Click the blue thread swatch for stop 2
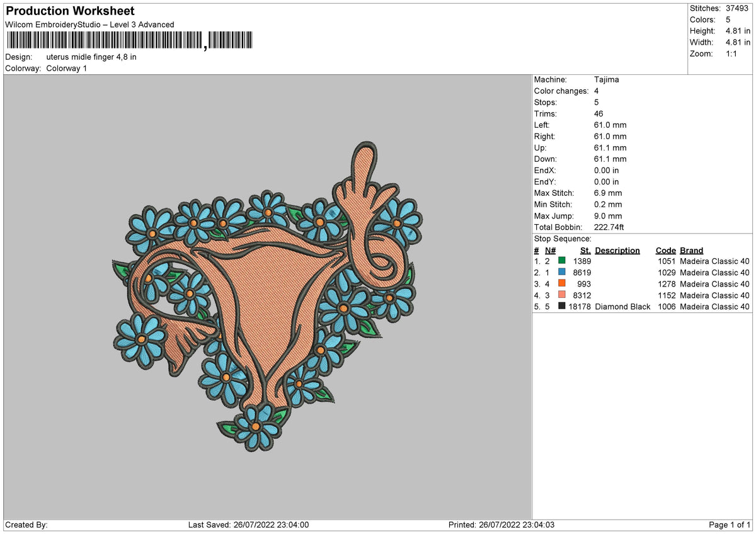The image size is (756, 534). (x=563, y=272)
